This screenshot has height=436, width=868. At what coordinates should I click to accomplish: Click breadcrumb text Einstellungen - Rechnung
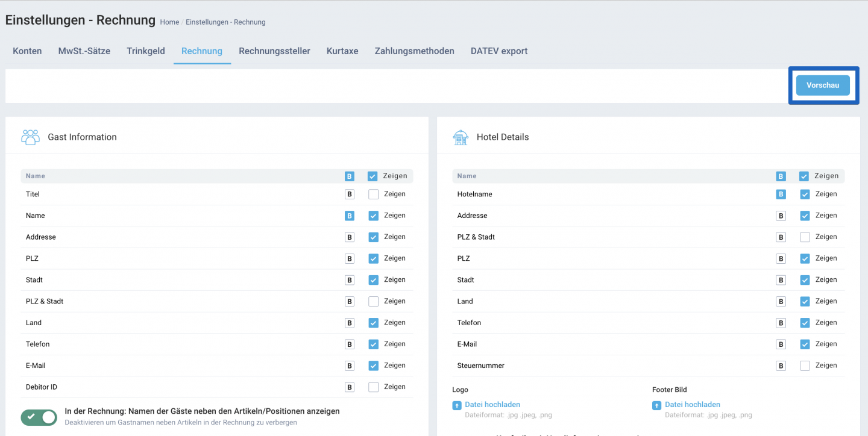coord(225,22)
